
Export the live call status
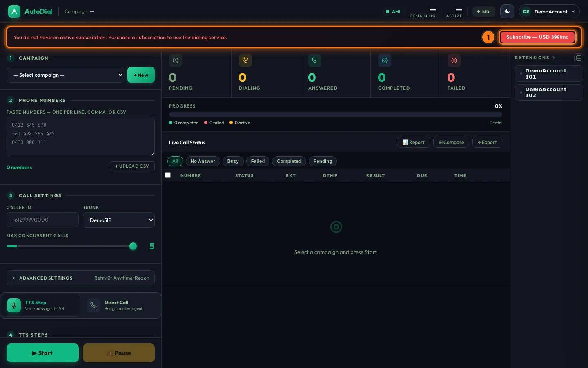[487, 142]
